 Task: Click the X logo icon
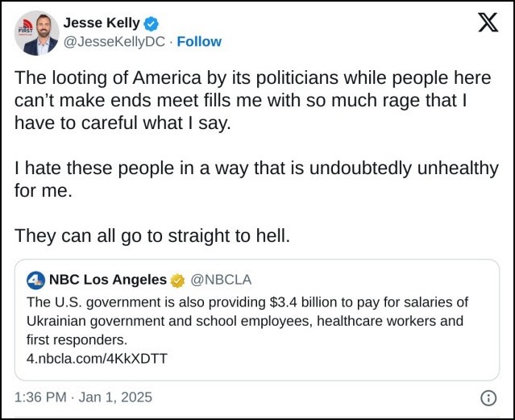488,23
